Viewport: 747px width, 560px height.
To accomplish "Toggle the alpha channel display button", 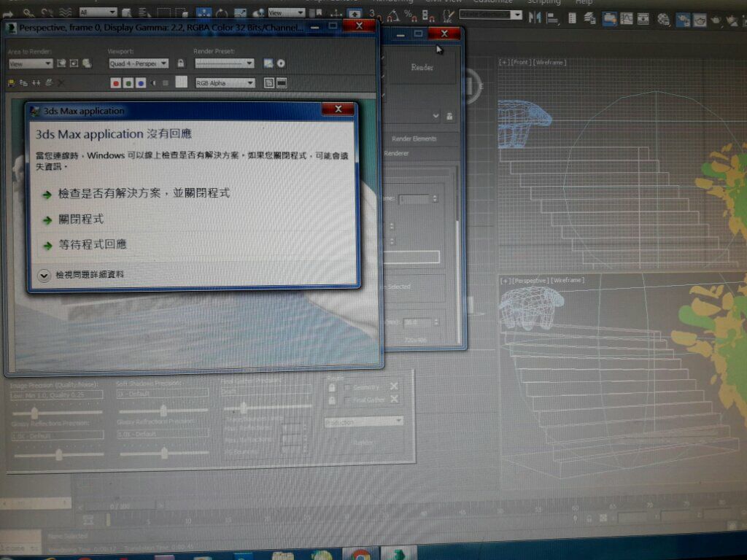I will tap(153, 83).
